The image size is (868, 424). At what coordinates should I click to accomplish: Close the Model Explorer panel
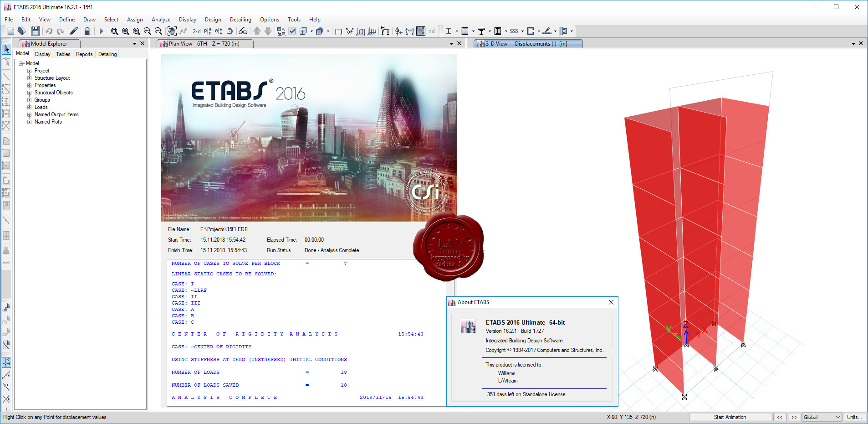143,44
